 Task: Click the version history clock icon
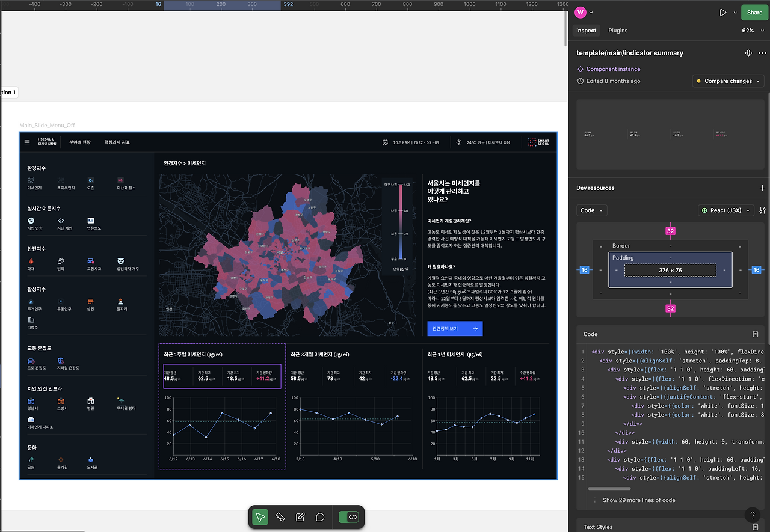(580, 81)
